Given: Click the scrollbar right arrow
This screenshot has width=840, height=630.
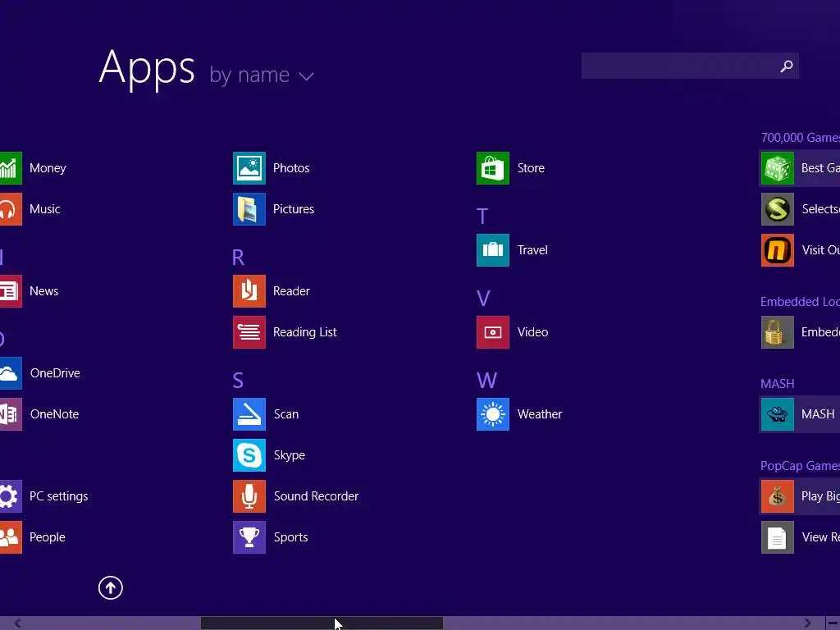Looking at the screenshot, I should (808, 623).
